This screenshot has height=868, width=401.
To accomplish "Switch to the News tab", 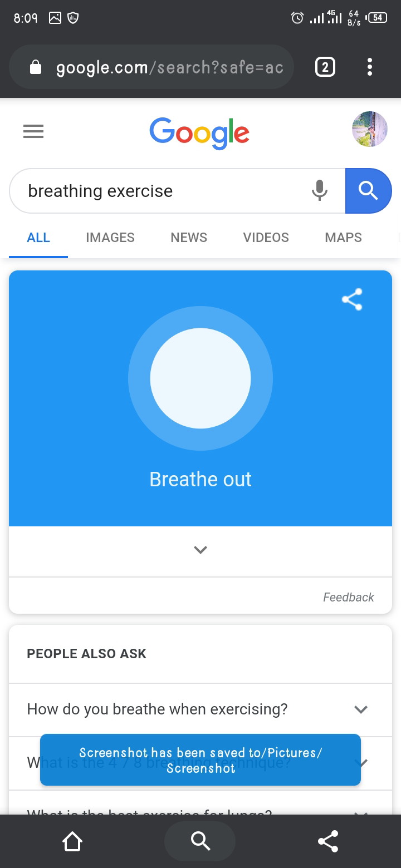I will tap(189, 238).
